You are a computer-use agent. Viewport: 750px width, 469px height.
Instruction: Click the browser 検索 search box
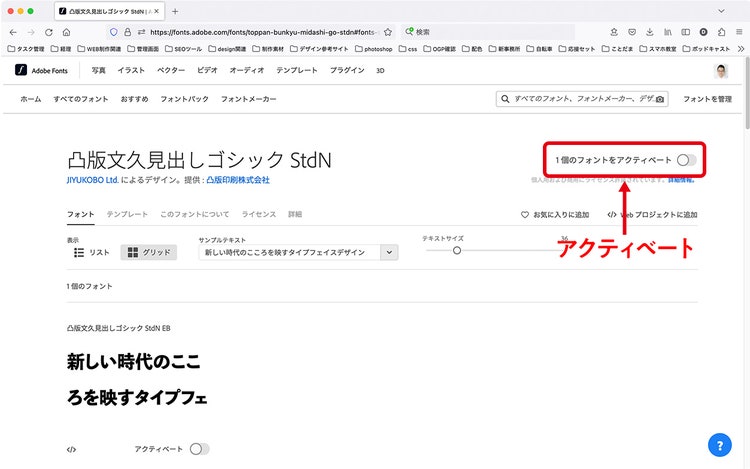[x=488, y=32]
